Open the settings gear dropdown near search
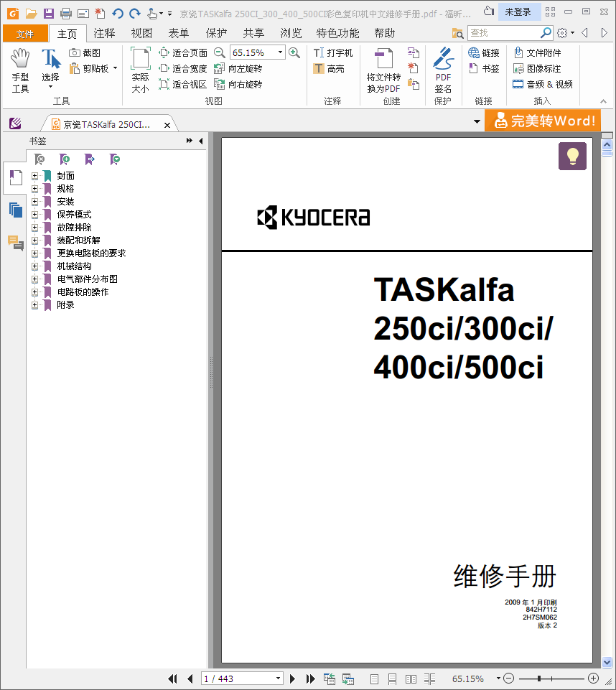This screenshot has height=690, width=616. coord(566,33)
